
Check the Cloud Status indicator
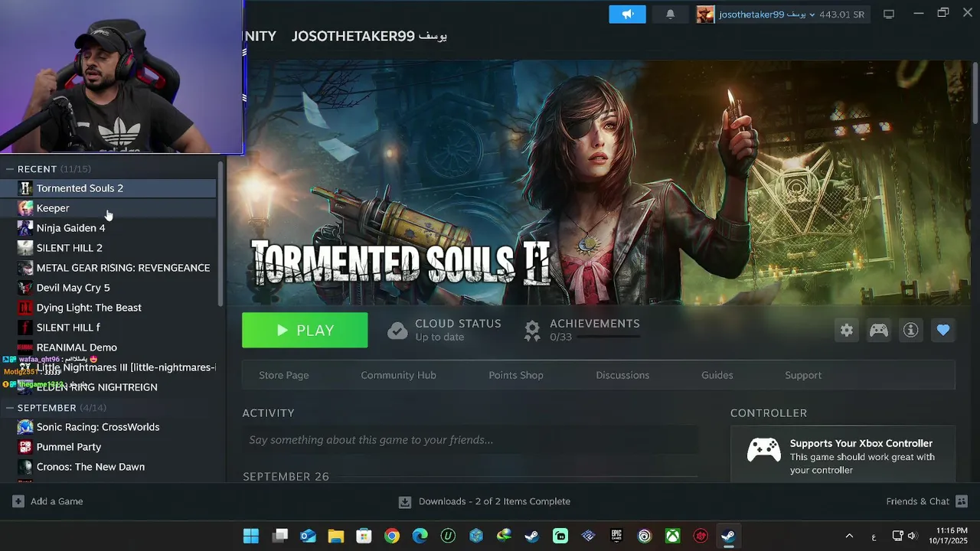pos(444,330)
